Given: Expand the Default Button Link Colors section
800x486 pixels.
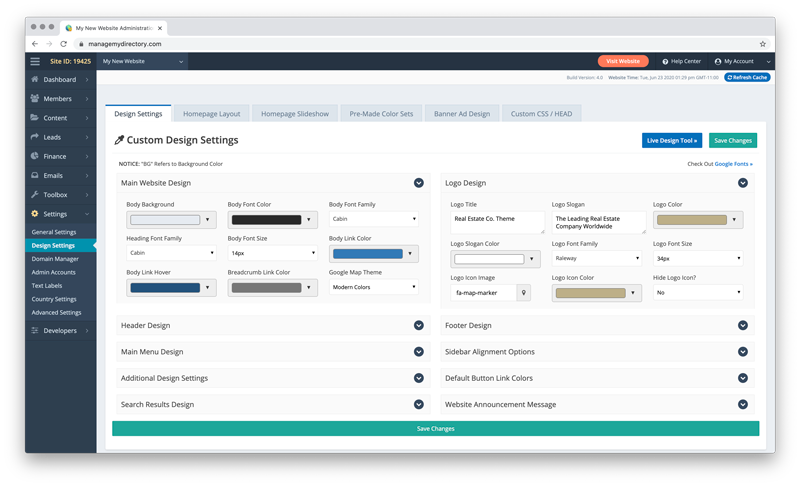Looking at the screenshot, I should click(743, 378).
